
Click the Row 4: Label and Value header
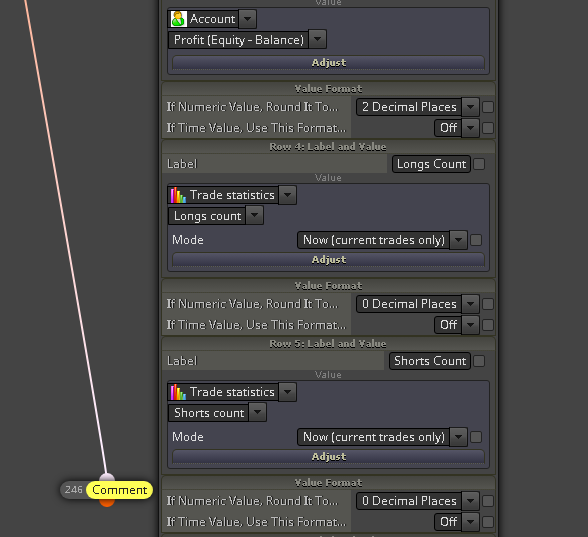coord(328,147)
